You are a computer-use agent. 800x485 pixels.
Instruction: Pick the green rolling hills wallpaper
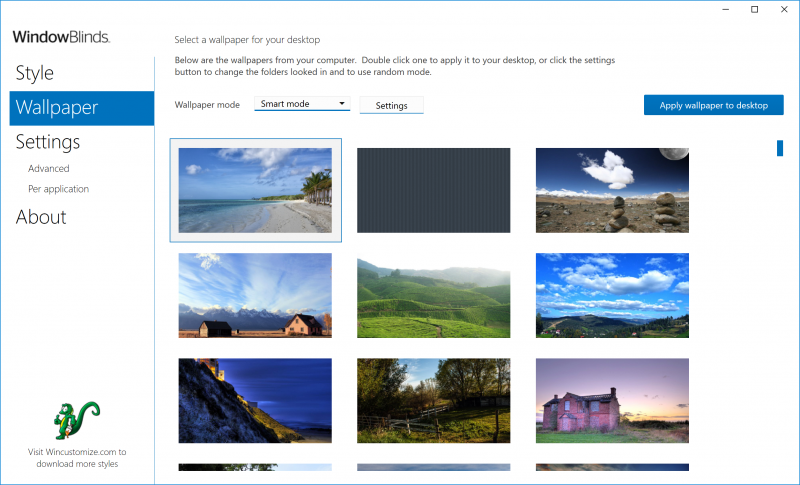433,295
